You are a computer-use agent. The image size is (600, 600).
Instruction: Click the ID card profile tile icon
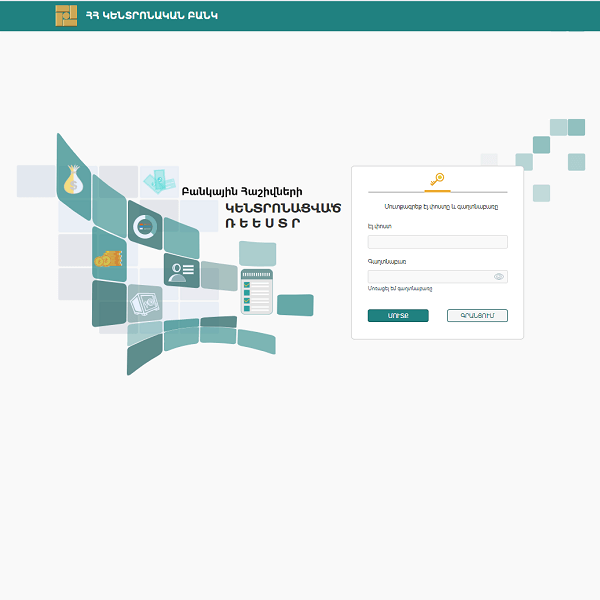point(181,270)
